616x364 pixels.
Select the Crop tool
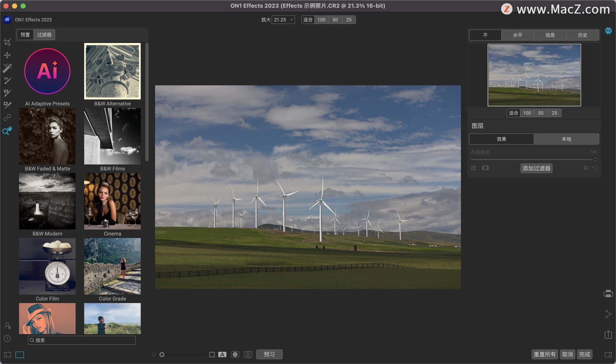coord(7,42)
